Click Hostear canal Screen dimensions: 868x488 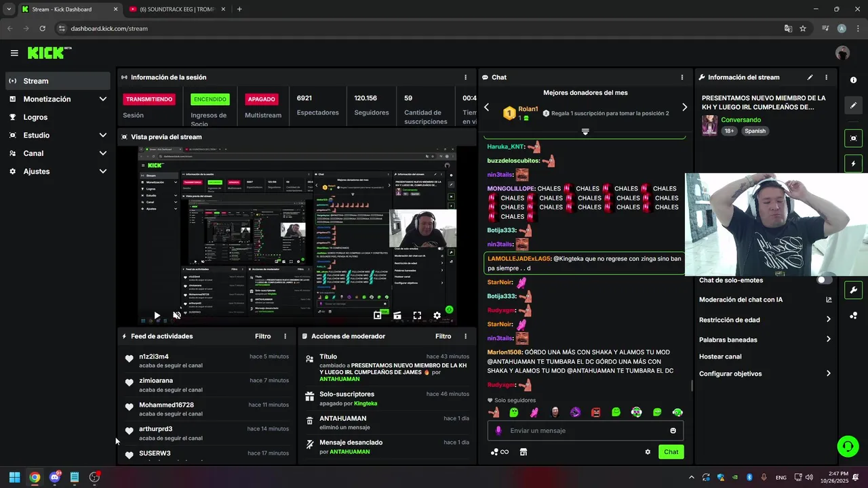720,357
